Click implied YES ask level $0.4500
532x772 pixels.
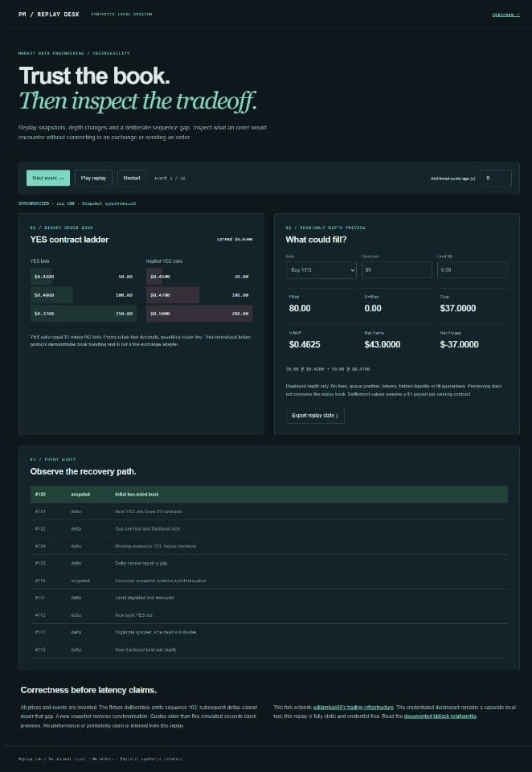click(x=199, y=277)
